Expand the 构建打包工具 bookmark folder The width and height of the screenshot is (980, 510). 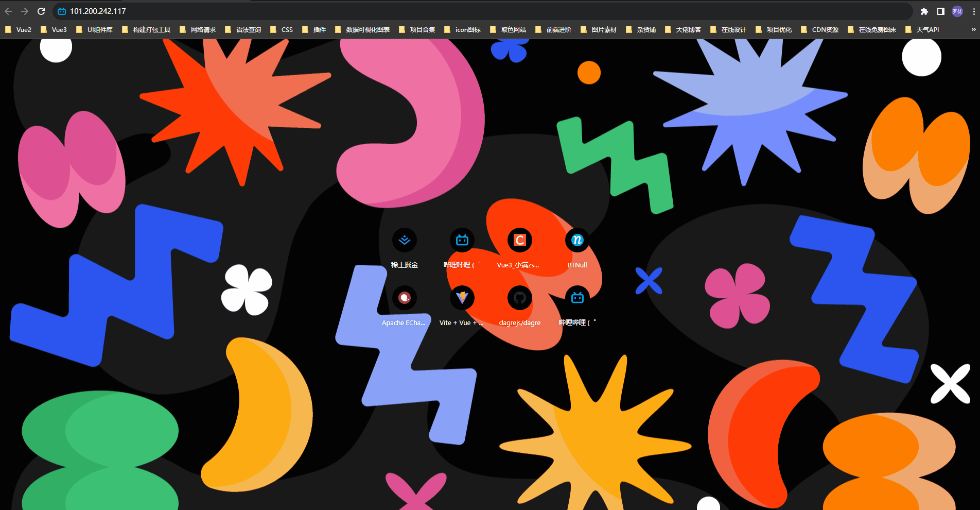(x=146, y=29)
